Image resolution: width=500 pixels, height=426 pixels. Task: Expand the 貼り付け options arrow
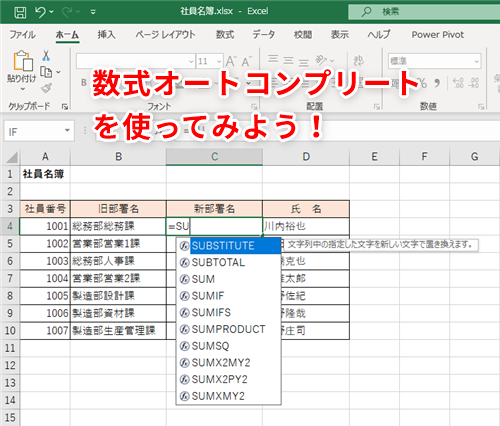coord(22,89)
